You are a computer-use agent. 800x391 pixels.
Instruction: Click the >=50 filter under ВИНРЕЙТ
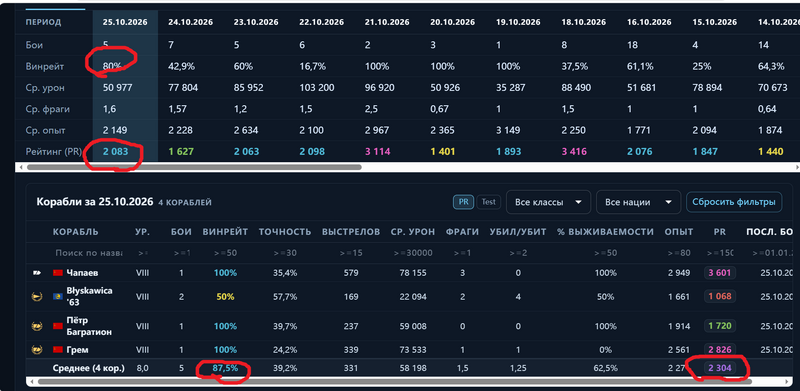tap(225, 253)
